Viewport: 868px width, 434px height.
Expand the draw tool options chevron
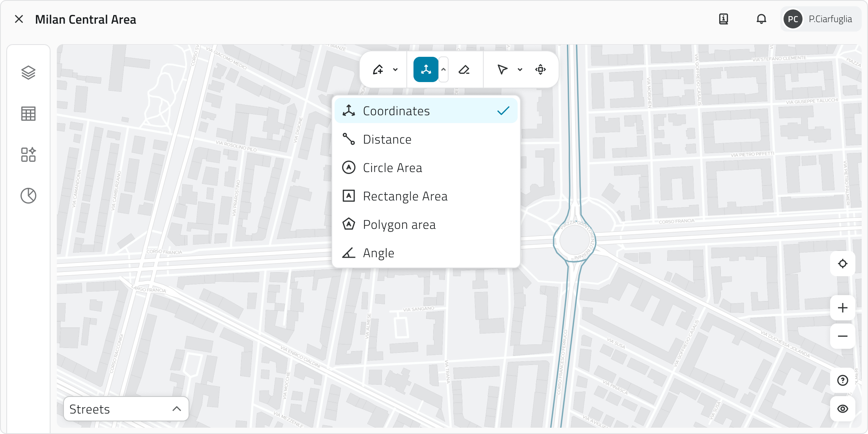395,70
